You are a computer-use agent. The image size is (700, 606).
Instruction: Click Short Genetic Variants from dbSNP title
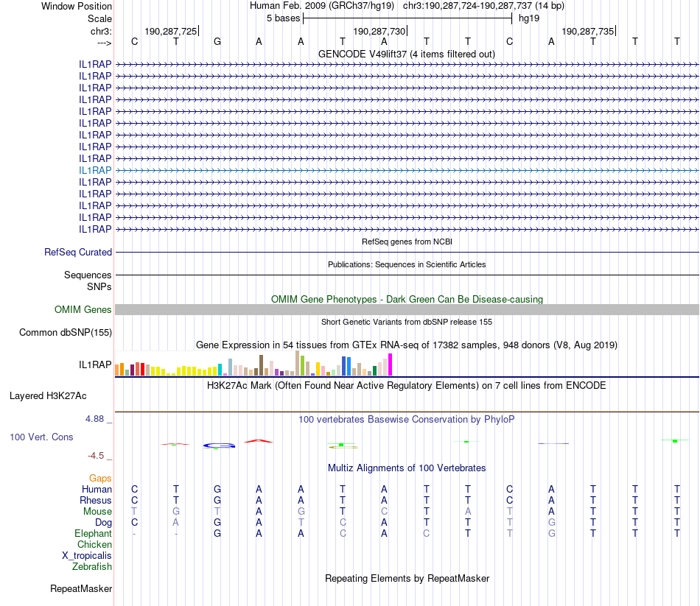click(407, 323)
